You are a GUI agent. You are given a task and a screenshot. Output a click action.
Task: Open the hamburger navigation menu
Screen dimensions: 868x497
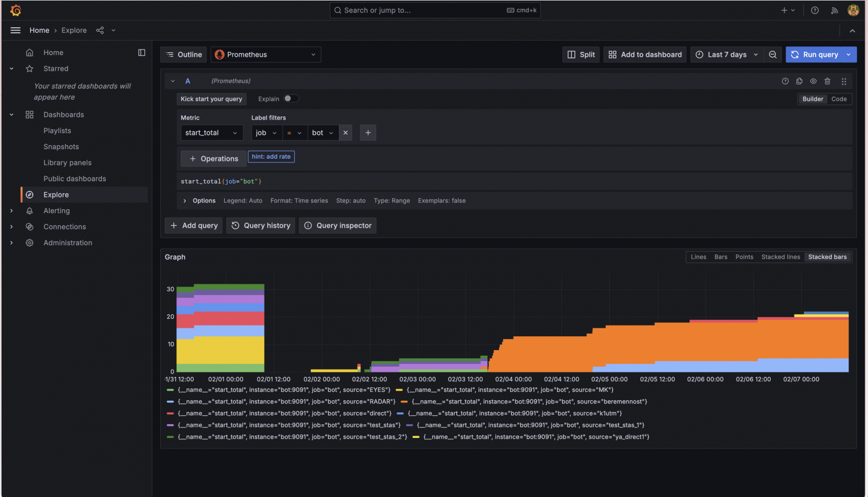click(x=15, y=30)
